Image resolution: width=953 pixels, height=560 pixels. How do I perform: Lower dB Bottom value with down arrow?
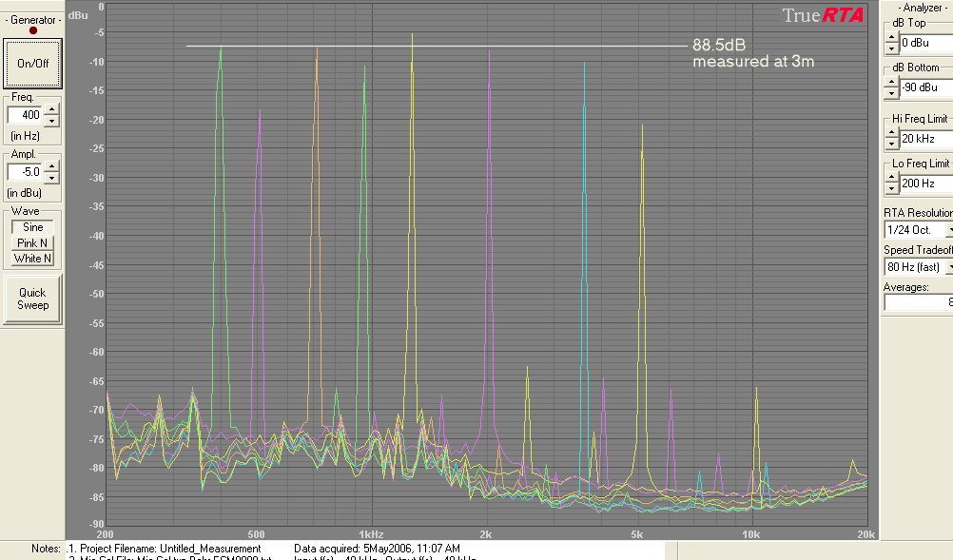[x=891, y=93]
